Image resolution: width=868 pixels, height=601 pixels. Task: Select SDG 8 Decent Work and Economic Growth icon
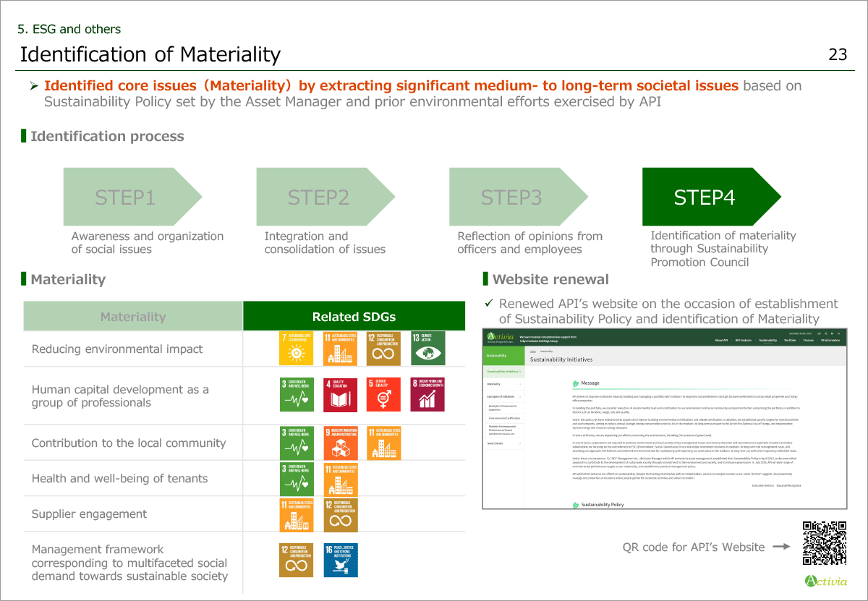[428, 394]
